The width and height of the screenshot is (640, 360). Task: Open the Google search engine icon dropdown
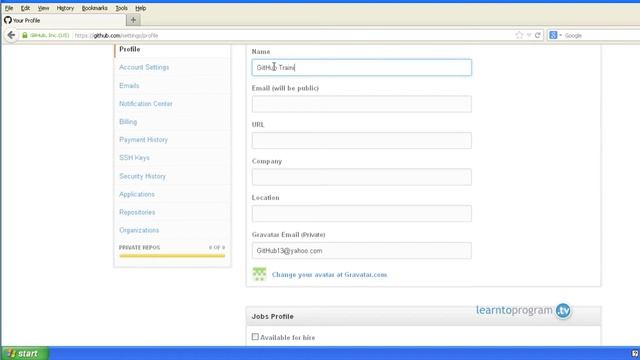point(555,36)
